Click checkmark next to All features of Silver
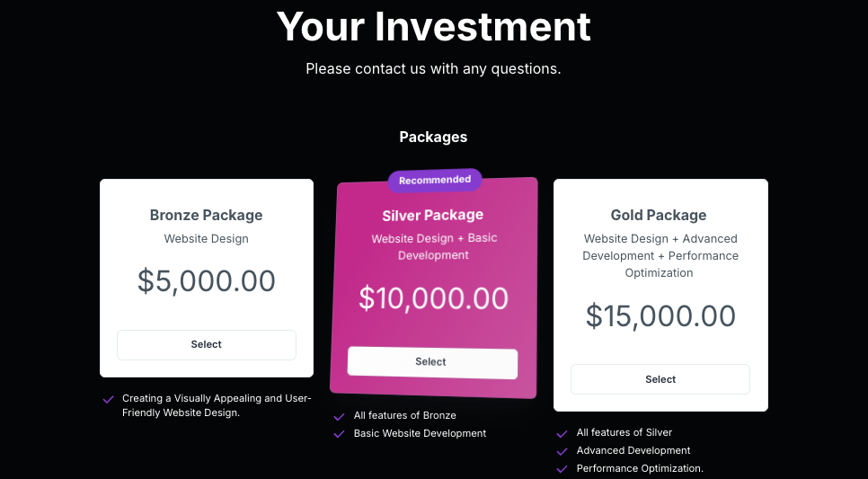The width and height of the screenshot is (868, 479). (x=562, y=433)
